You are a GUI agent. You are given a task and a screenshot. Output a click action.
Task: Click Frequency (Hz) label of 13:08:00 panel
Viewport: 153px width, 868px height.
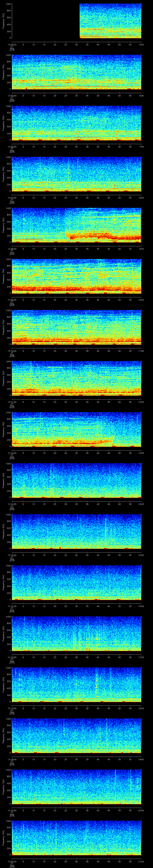click(x=3, y=225)
